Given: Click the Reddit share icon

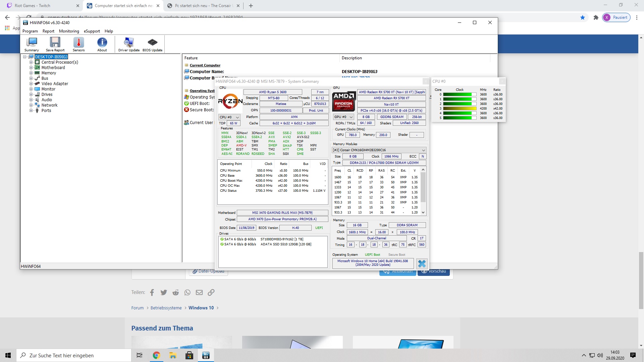Looking at the screenshot, I should [x=175, y=293].
